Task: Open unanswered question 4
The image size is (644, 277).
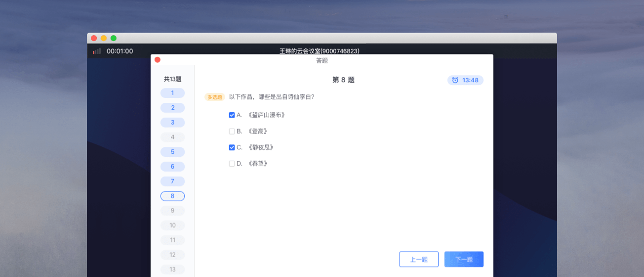Action: coord(172,137)
